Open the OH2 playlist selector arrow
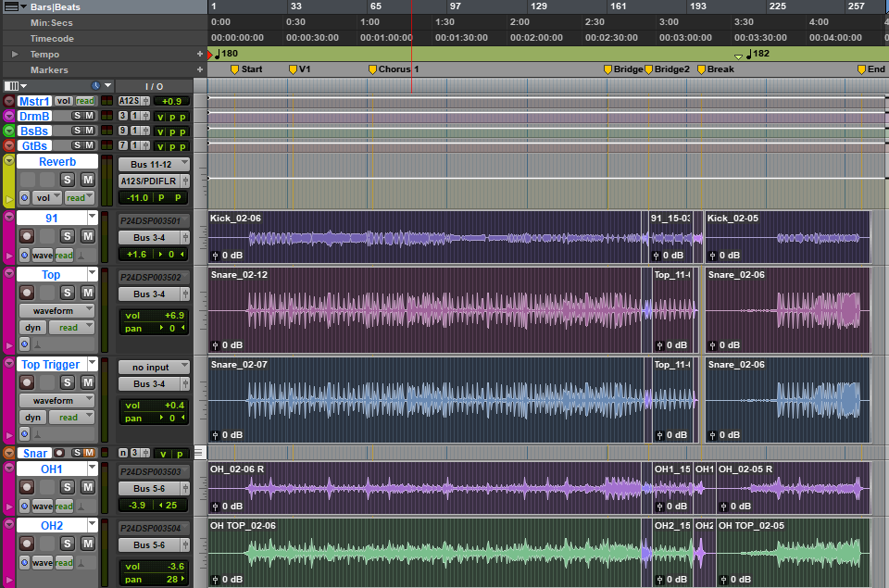This screenshot has width=889, height=588. pyautogui.click(x=93, y=525)
